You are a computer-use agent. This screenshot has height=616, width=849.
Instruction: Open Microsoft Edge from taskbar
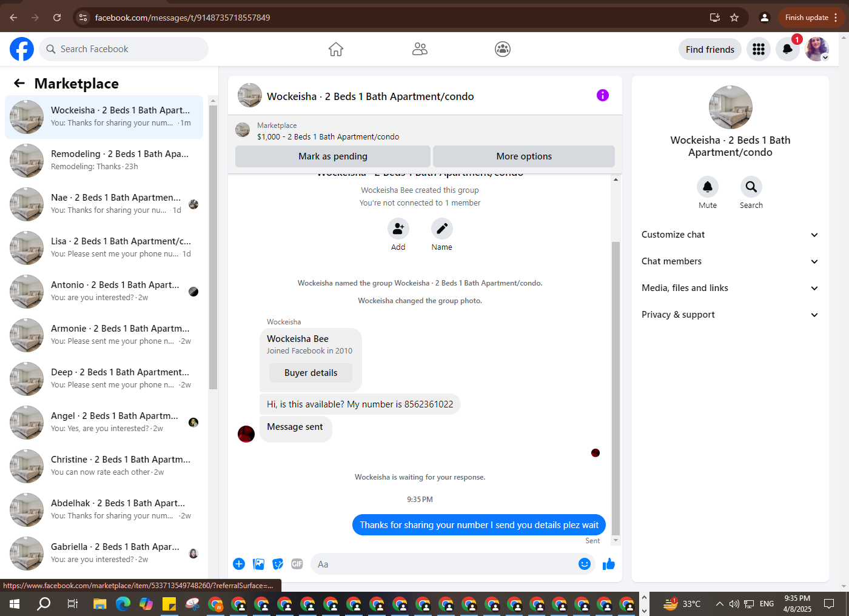(123, 604)
